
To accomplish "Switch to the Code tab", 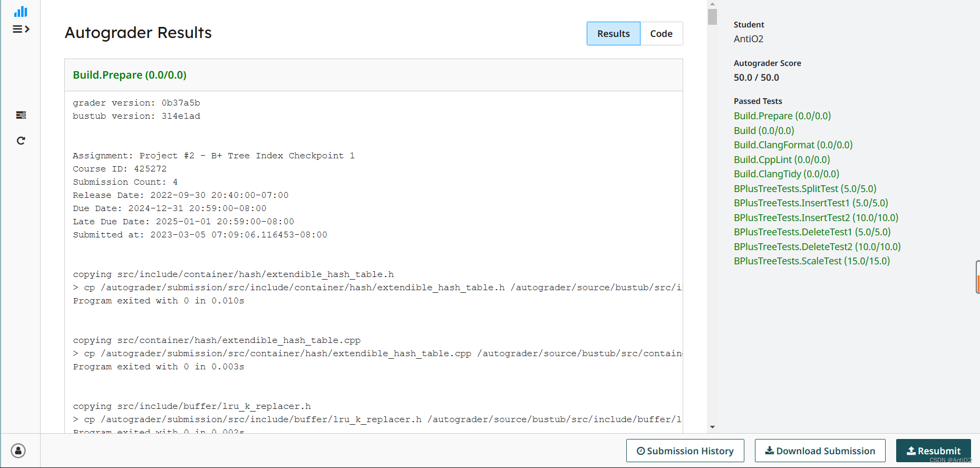I will point(661,34).
